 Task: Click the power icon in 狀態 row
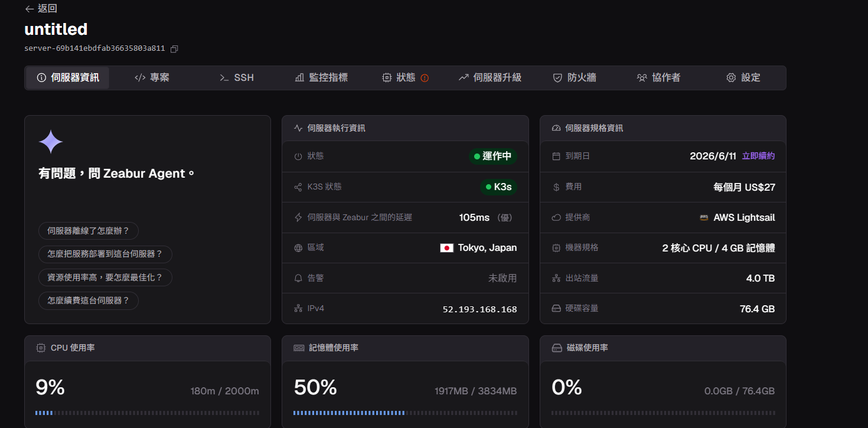pos(298,156)
